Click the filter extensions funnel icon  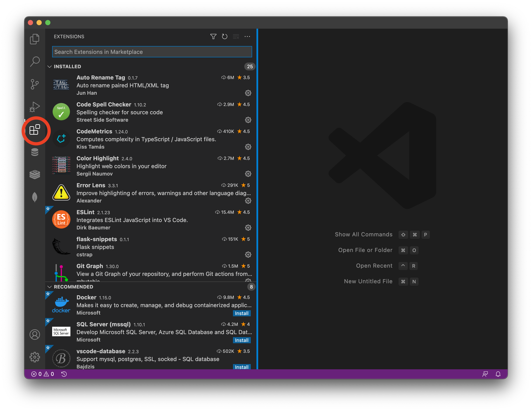coord(213,36)
